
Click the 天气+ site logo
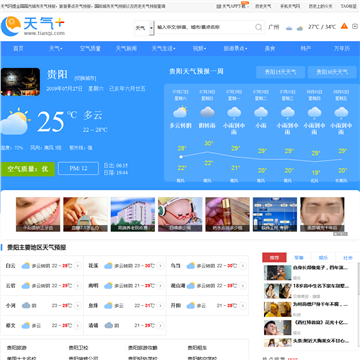(33, 26)
